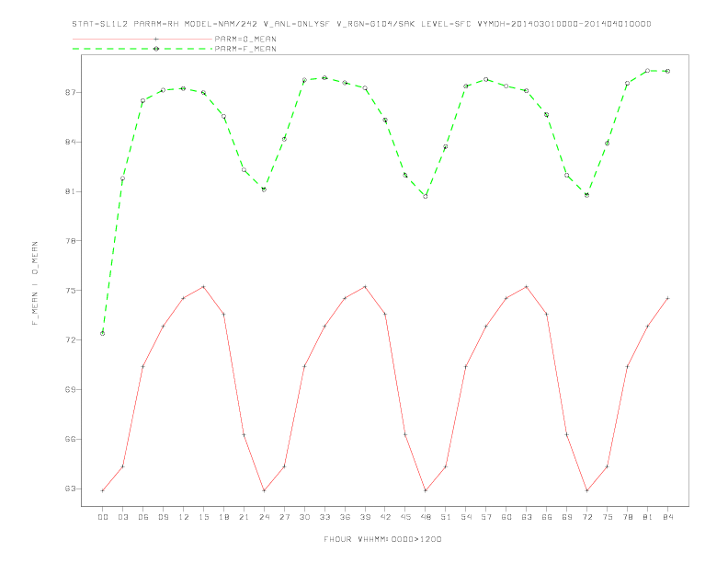Click the x-axis tick label 48
The height and width of the screenshot is (563, 728).
[x=426, y=517]
